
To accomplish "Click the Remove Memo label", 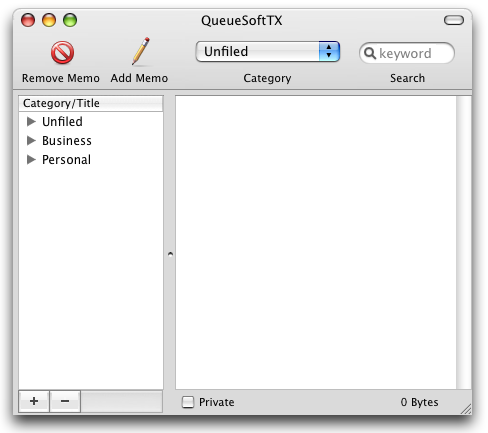I will click(61, 78).
